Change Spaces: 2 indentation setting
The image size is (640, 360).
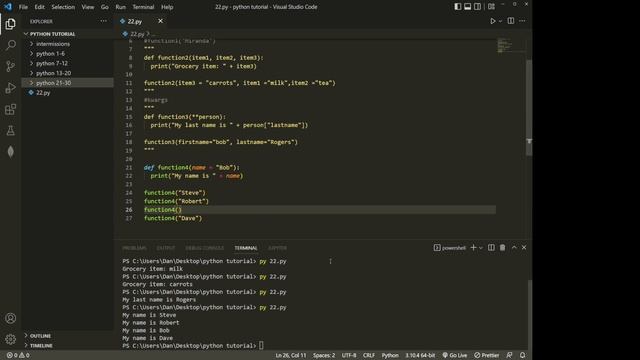pyautogui.click(x=324, y=355)
